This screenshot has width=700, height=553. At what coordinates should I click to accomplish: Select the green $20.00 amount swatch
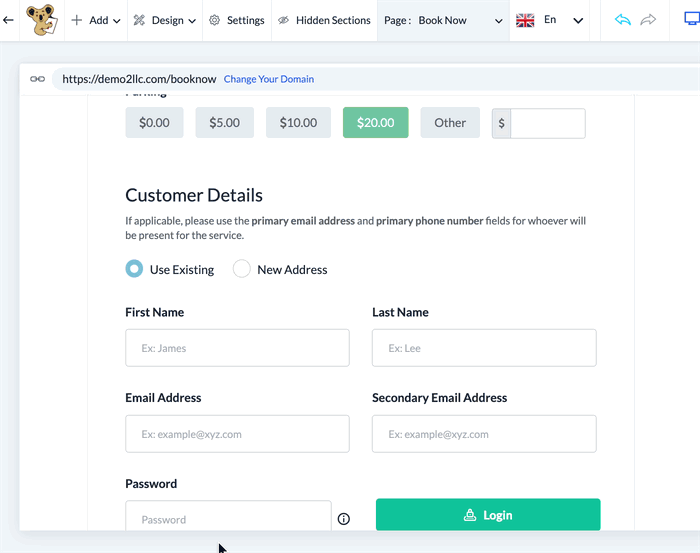375,122
